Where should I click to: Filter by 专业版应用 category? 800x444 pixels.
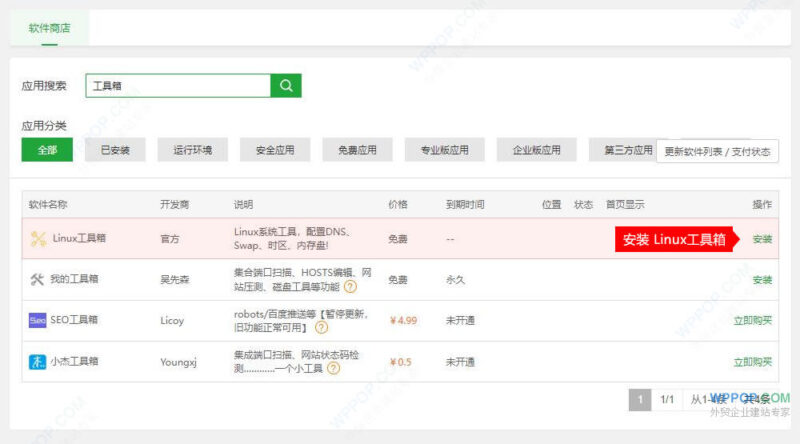[444, 150]
